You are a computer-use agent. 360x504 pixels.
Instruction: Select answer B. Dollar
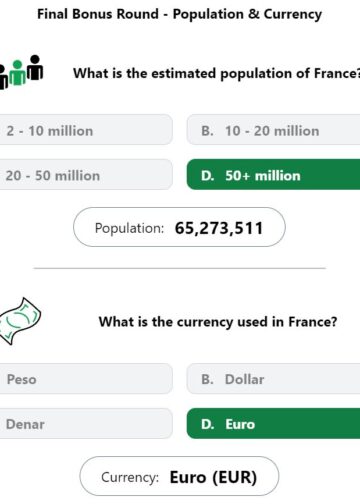pos(273,379)
